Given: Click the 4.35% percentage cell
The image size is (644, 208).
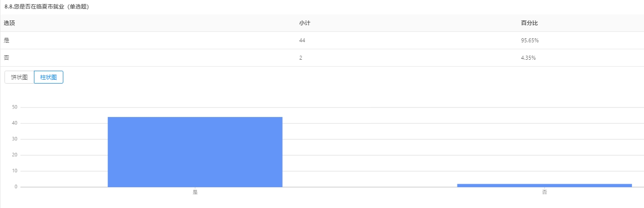Looking at the screenshot, I should [x=528, y=58].
